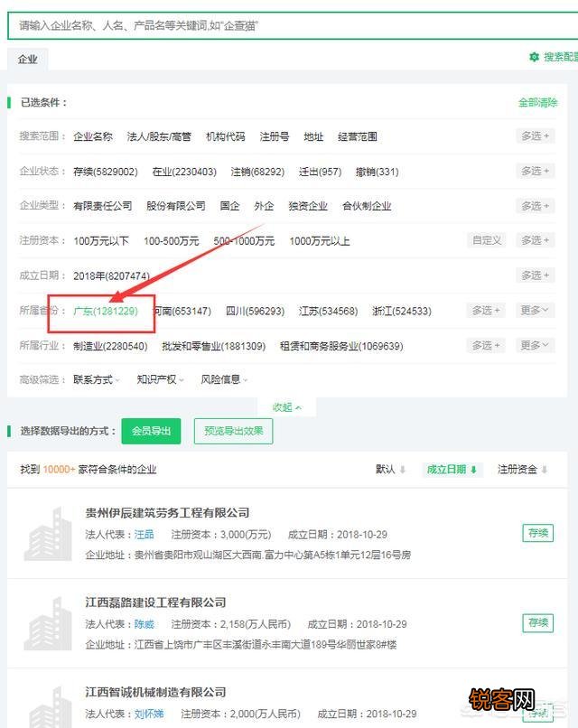This screenshot has height=728, width=578.
Task: Toggle 多选 for the 搜索范围 row
Action: 536,136
